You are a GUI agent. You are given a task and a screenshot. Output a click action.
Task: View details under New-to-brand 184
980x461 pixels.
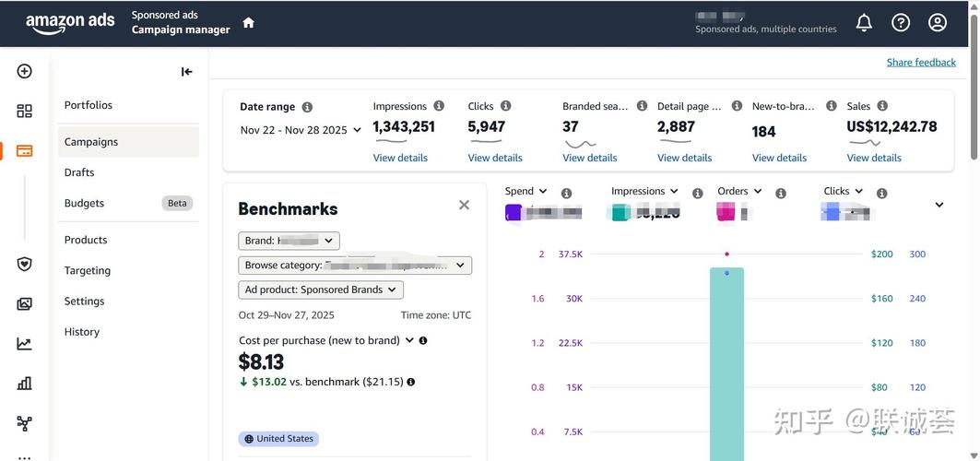click(779, 158)
